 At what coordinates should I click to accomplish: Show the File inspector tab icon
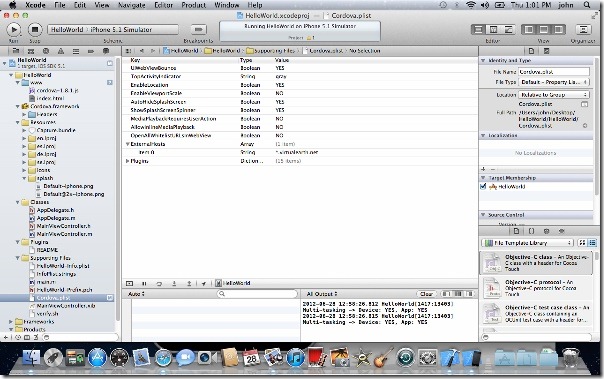[x=532, y=51]
